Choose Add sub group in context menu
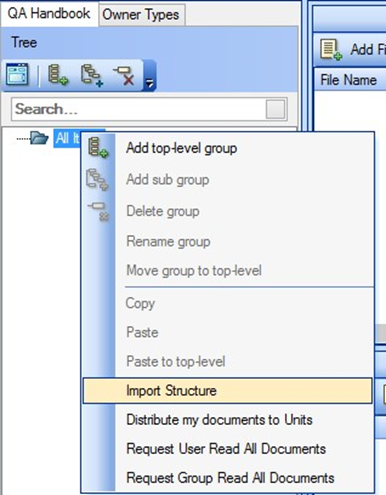 (x=227, y=180)
